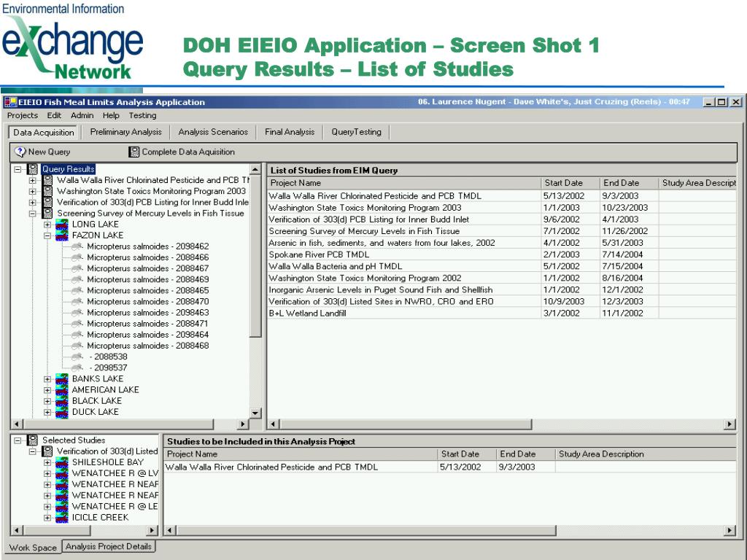Click fish icon for Micropterus salmoides 2098462
Viewport: 747px width, 560px height.
coord(77,246)
